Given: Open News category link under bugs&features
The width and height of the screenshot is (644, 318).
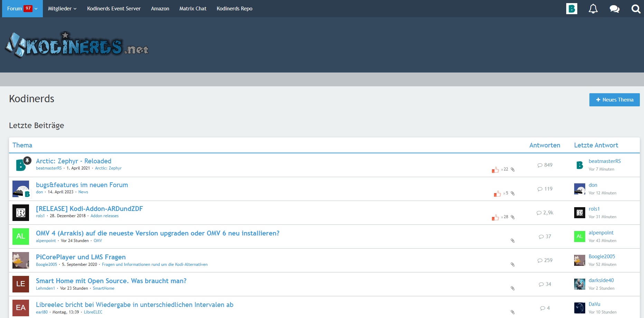Looking at the screenshot, I should click(x=83, y=192).
